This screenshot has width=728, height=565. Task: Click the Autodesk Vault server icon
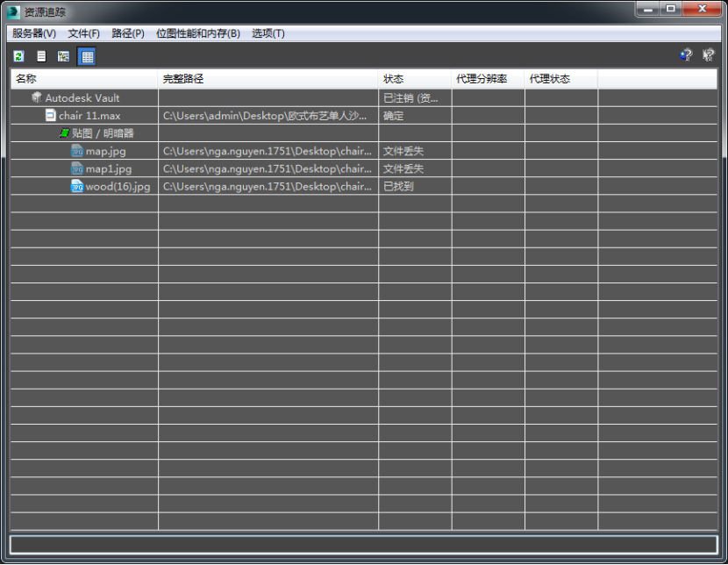[x=37, y=97]
